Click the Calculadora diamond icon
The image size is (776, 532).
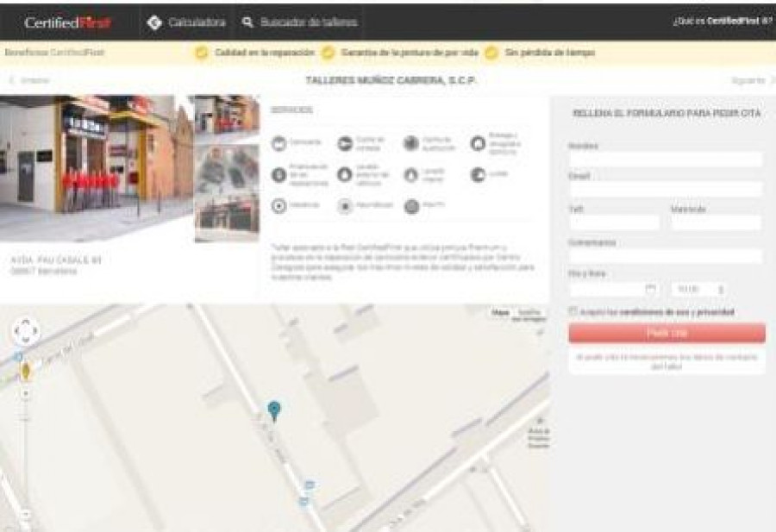tap(154, 22)
